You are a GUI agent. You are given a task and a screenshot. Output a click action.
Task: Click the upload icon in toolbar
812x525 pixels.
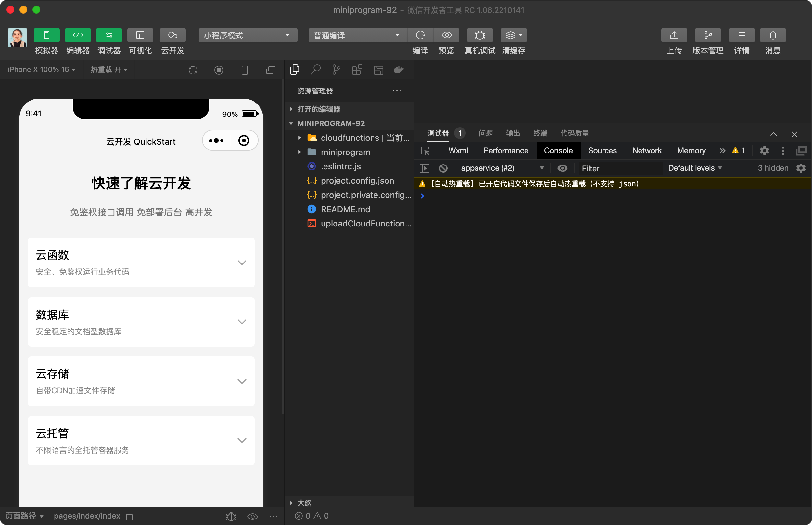point(674,35)
